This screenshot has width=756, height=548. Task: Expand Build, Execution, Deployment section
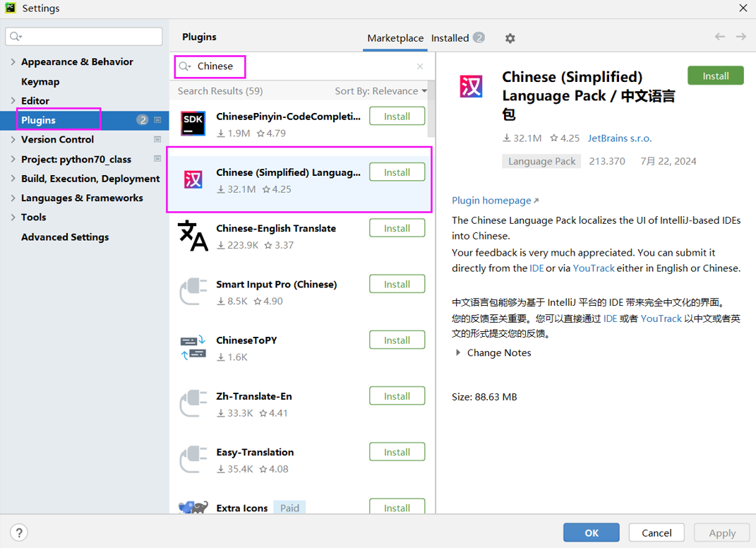pyautogui.click(x=13, y=178)
